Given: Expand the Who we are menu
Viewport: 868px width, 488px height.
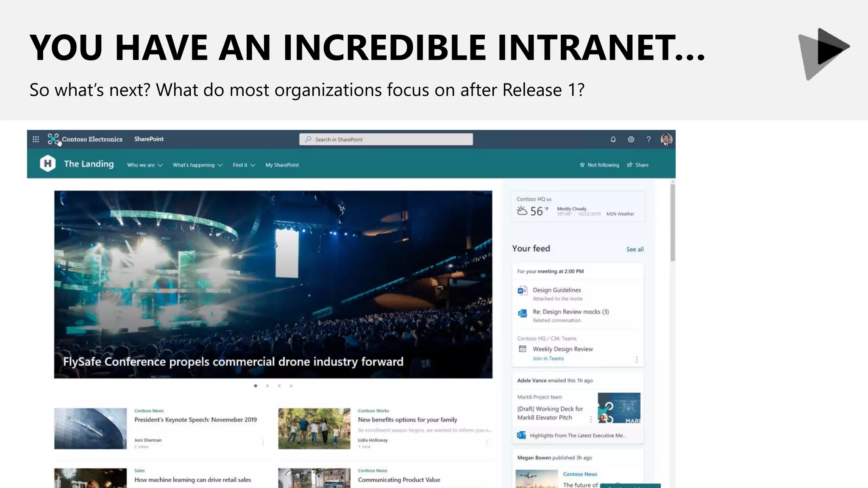Looking at the screenshot, I should point(145,165).
